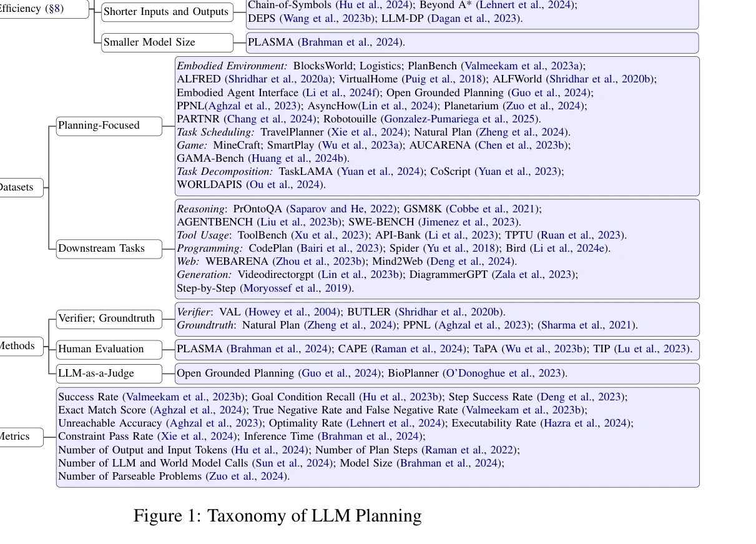
Task: Select the LLM-as-a-Judge node
Action: tap(109, 373)
